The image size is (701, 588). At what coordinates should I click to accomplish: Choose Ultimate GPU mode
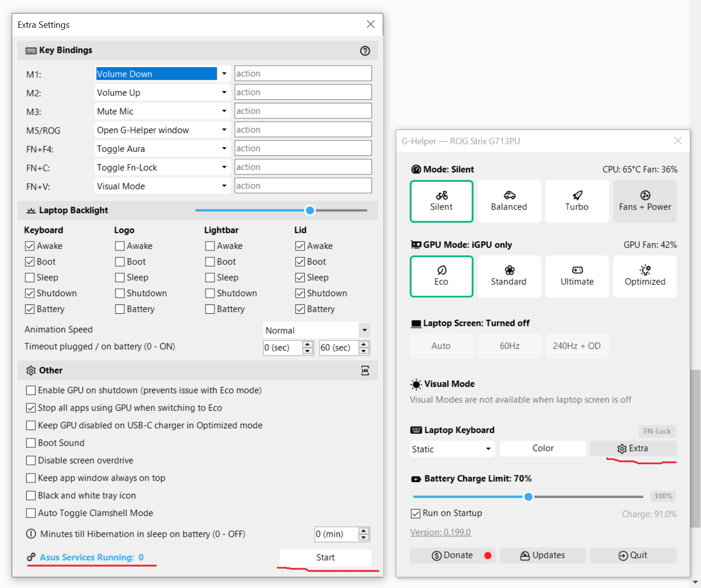577,276
